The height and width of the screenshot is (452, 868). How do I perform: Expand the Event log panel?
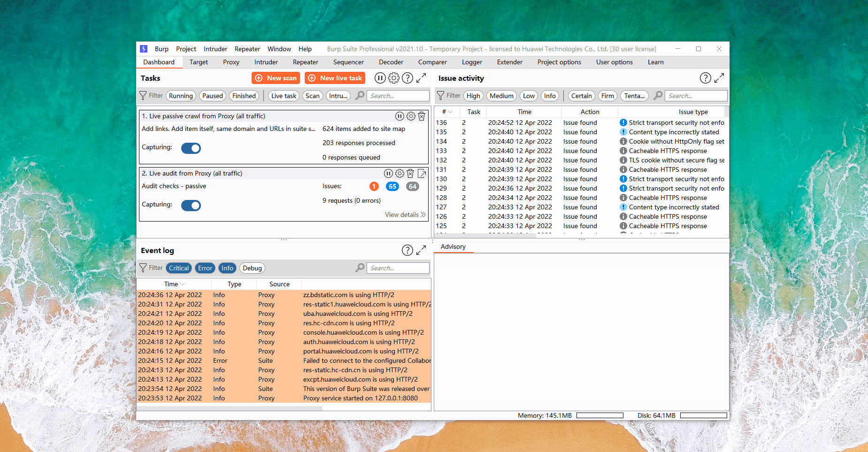pos(421,250)
